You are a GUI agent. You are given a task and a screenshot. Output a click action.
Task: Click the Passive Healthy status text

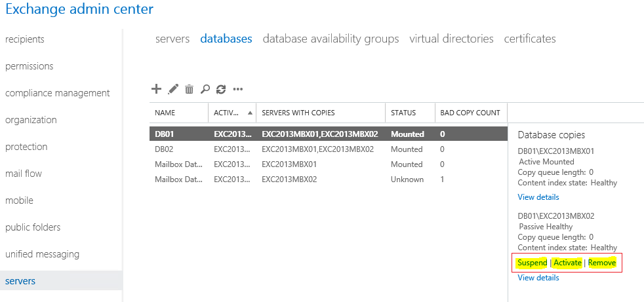pos(546,227)
